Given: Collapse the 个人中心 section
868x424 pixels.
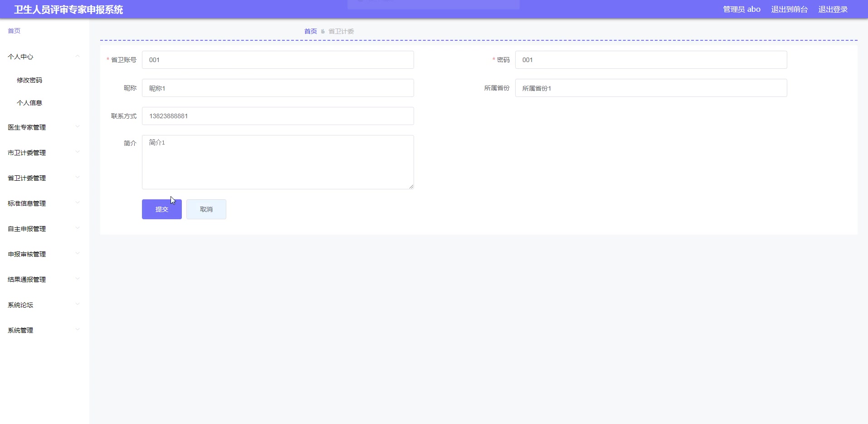Looking at the screenshot, I should coord(44,57).
